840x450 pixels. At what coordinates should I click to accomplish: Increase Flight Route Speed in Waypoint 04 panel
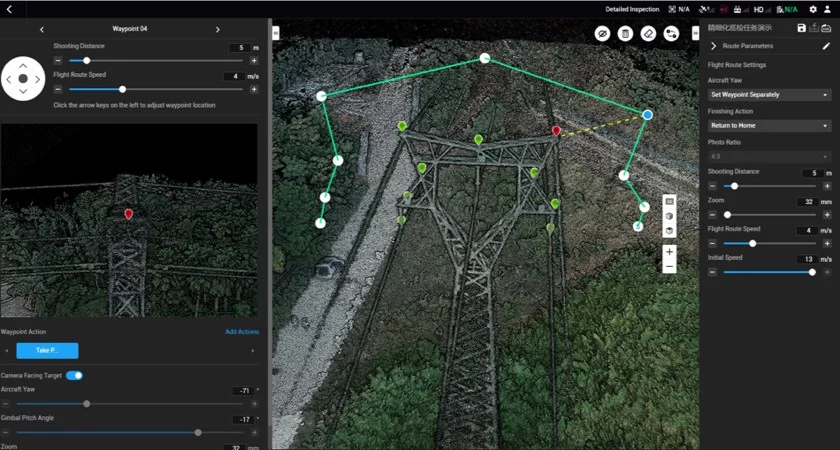click(x=254, y=89)
